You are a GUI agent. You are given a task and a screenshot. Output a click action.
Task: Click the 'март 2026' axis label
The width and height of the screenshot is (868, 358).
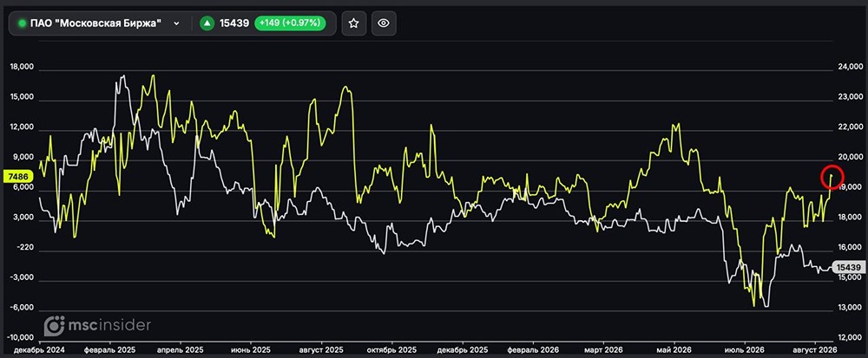pos(604,349)
